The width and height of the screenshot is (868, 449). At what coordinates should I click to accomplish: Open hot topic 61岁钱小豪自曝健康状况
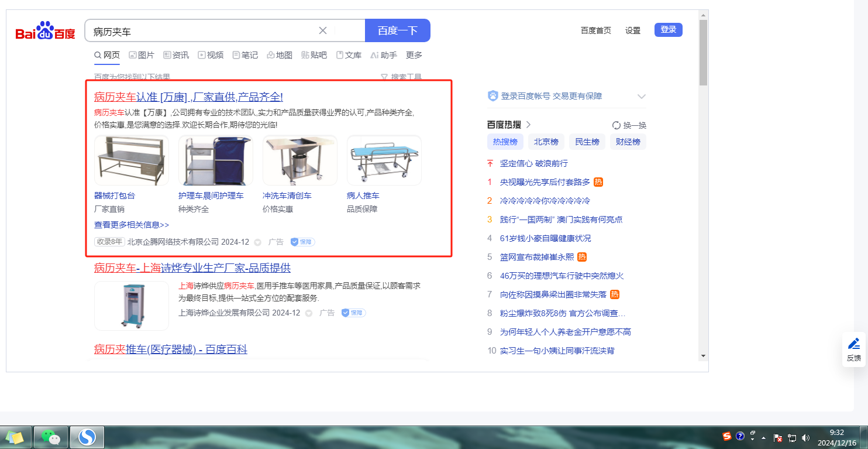coord(546,238)
